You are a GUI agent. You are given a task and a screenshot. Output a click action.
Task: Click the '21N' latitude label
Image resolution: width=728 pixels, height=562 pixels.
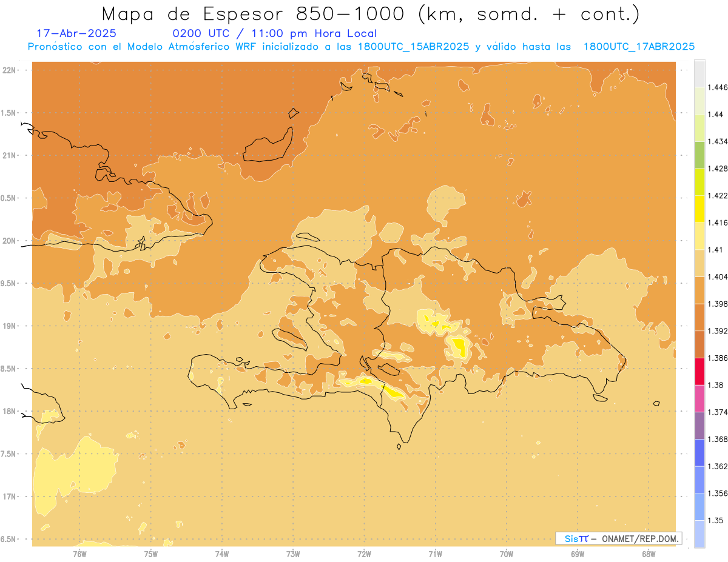[10, 155]
